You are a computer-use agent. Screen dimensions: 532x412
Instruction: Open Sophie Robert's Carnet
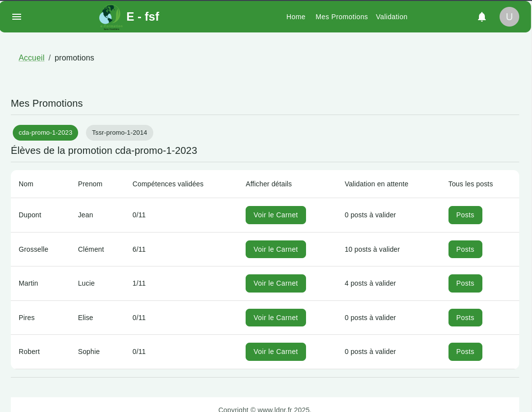point(276,352)
